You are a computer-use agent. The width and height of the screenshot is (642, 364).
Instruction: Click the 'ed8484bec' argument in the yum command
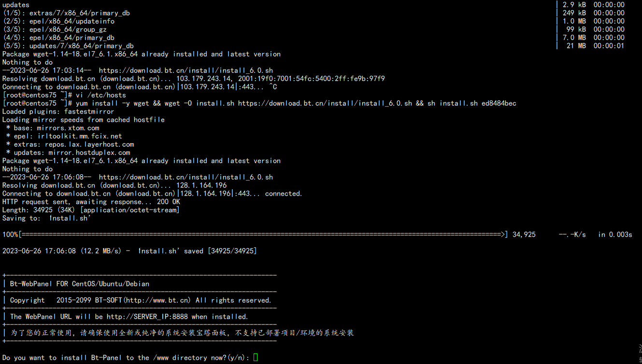[499, 103]
